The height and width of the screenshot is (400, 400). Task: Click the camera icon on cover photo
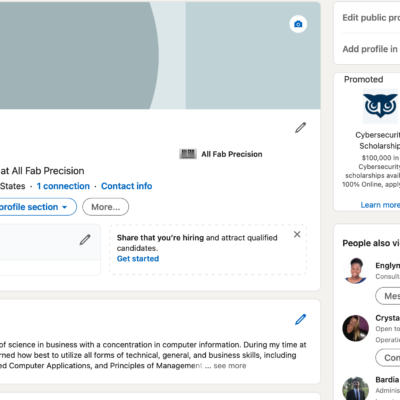[x=298, y=24]
